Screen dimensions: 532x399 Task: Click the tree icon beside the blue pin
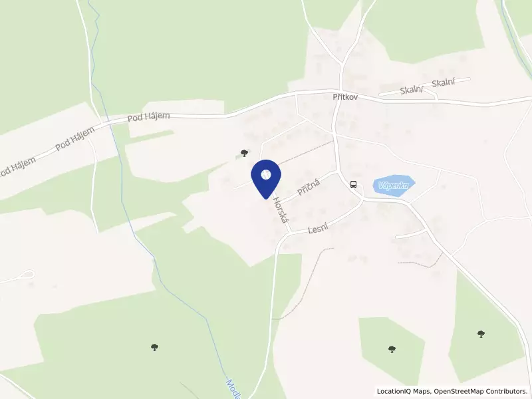pos(243,153)
